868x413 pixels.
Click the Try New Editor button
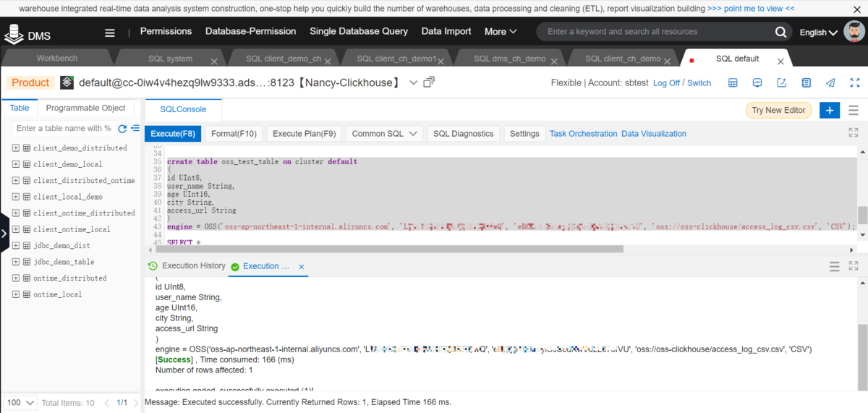(778, 111)
